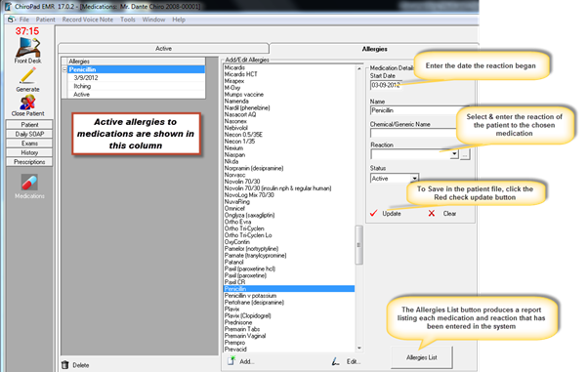Switch to the Active tab

[x=163, y=49]
